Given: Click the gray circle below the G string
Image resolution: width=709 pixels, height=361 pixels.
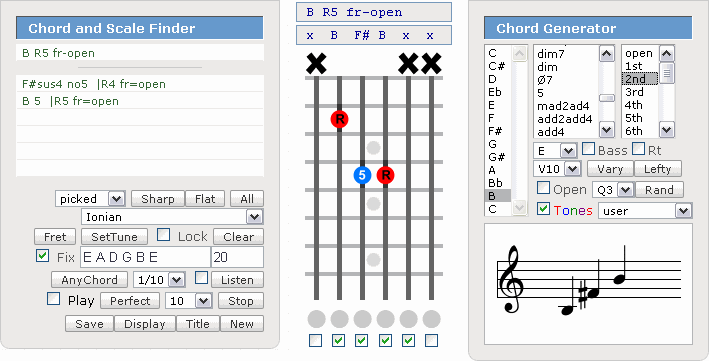Looking at the screenshot, I should [x=385, y=319].
